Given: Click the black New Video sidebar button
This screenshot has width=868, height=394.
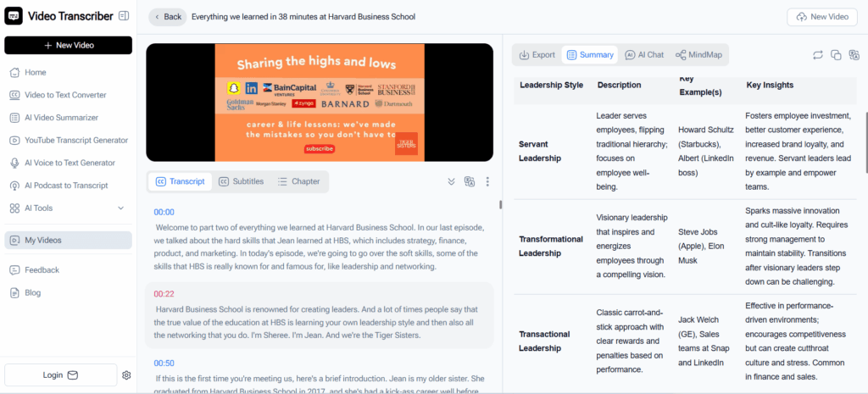Looking at the screenshot, I should pyautogui.click(x=68, y=46).
